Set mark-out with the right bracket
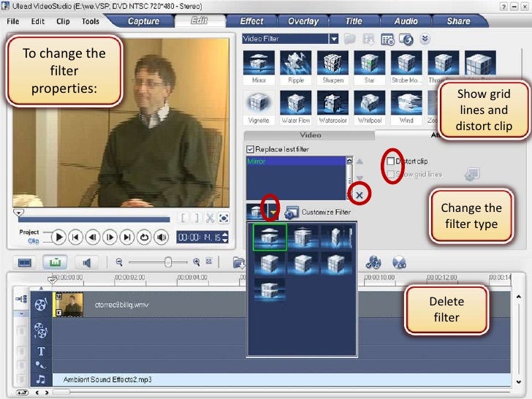 pos(196,218)
